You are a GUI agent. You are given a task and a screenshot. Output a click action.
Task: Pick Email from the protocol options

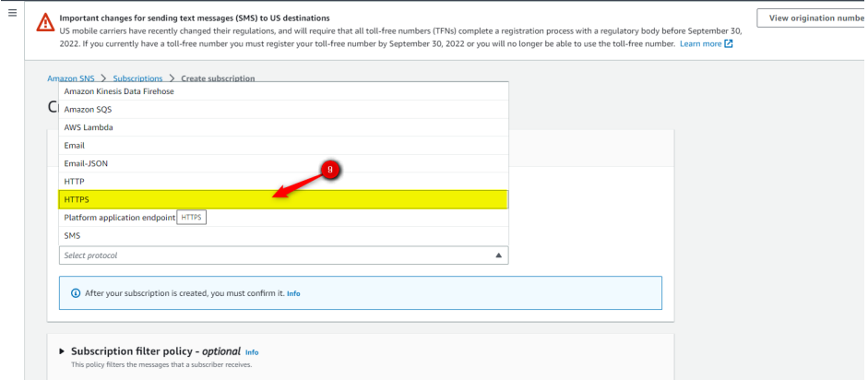[x=75, y=145]
